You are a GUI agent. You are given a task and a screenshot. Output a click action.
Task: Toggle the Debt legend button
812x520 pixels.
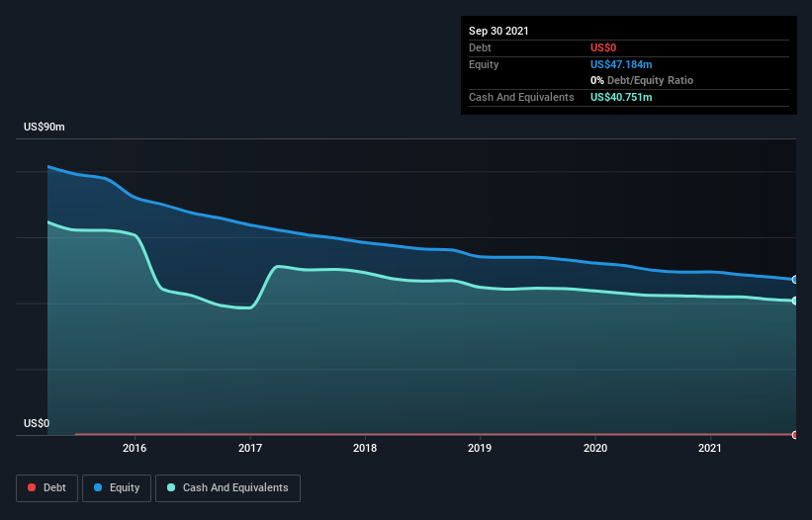pos(46,488)
